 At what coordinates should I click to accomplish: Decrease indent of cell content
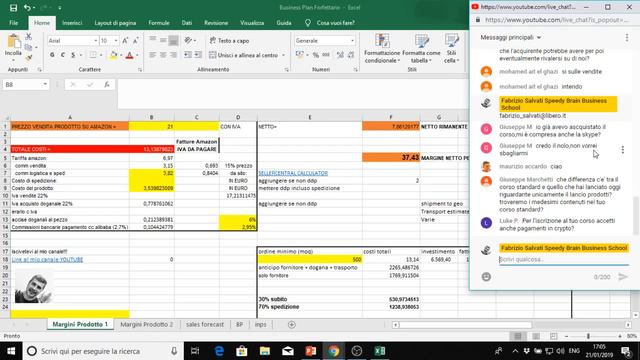point(188,55)
